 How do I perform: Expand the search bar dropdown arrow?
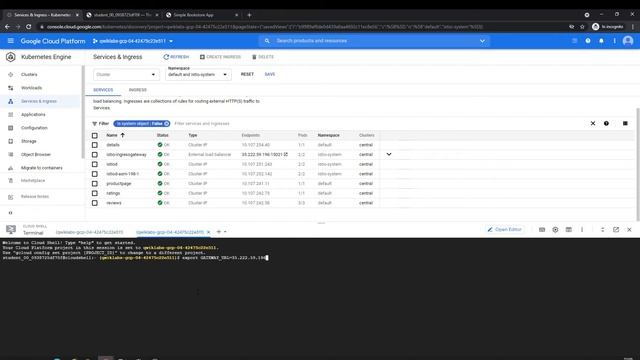coord(482,41)
